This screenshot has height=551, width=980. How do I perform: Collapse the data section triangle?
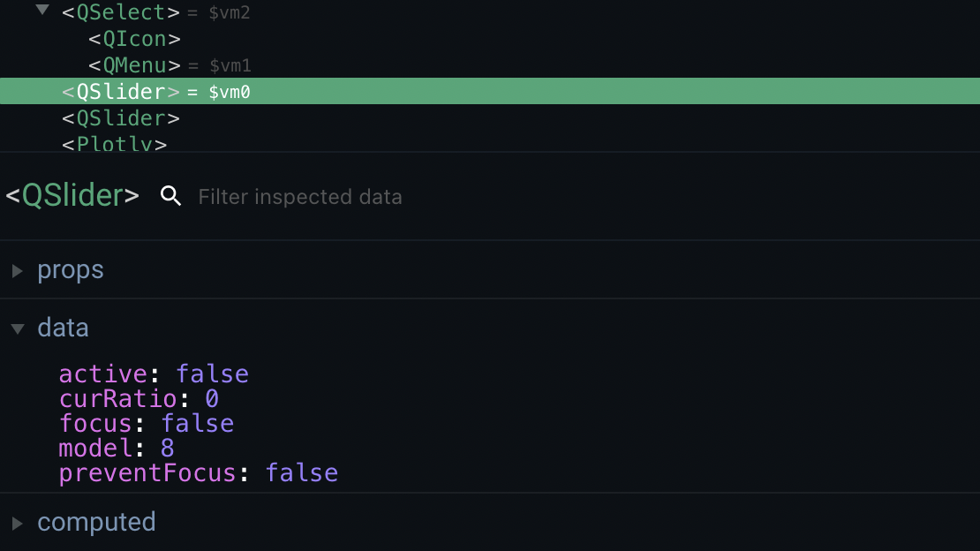point(18,329)
